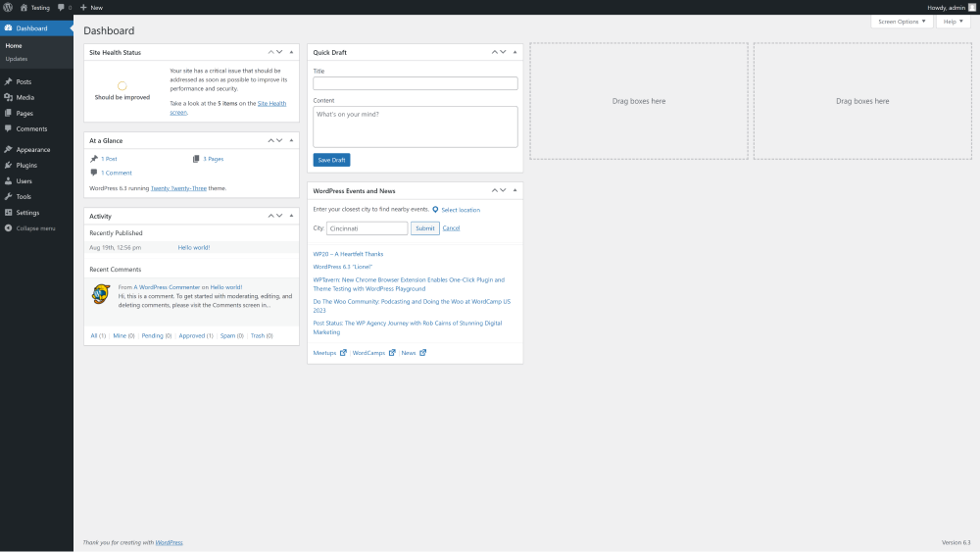Click Select location link
Image resolution: width=980 pixels, height=552 pixels.
point(461,210)
